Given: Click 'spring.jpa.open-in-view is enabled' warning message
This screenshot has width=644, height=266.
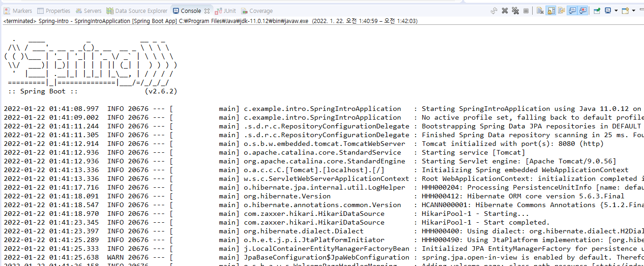Looking at the screenshot, I should click(x=492, y=257).
